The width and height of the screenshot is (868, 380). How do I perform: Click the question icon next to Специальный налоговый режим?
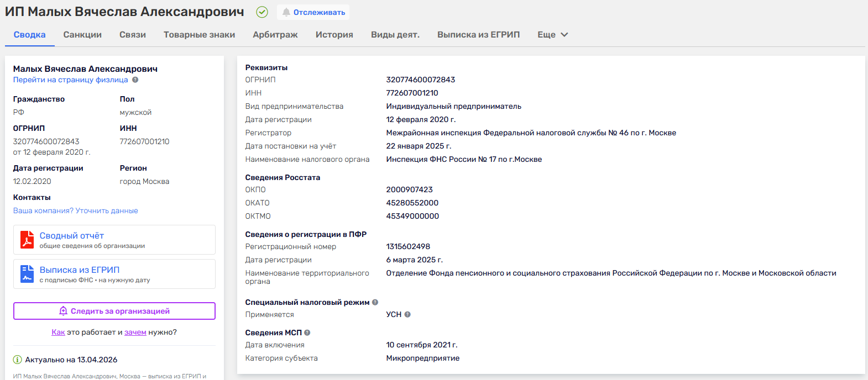pos(375,302)
